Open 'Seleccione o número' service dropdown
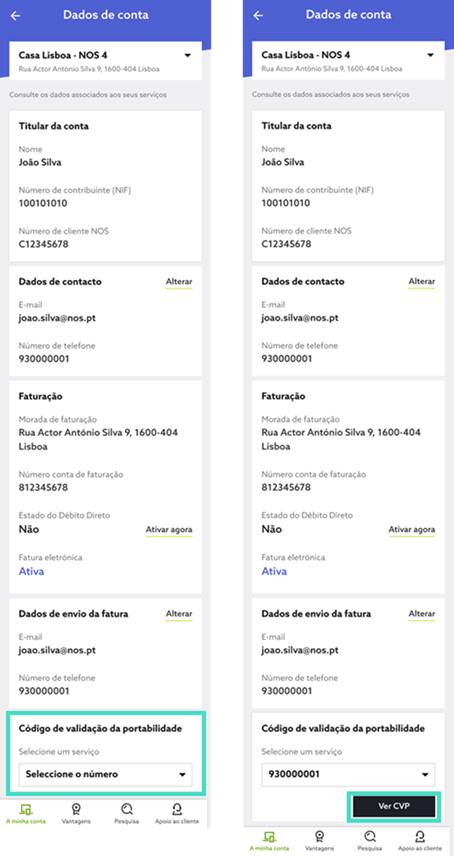The height and width of the screenshot is (856, 454). (105, 774)
